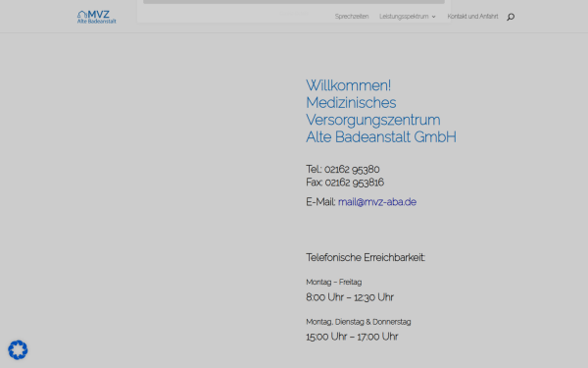Click the Telefonische Erreichbarkeit heading
Screen dimensions: 588x368
click(366, 257)
